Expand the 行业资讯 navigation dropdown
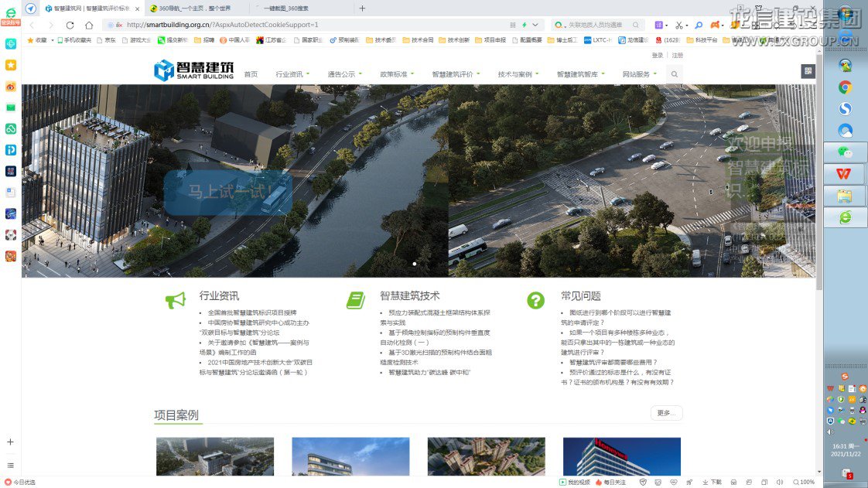The image size is (868, 488). click(292, 74)
